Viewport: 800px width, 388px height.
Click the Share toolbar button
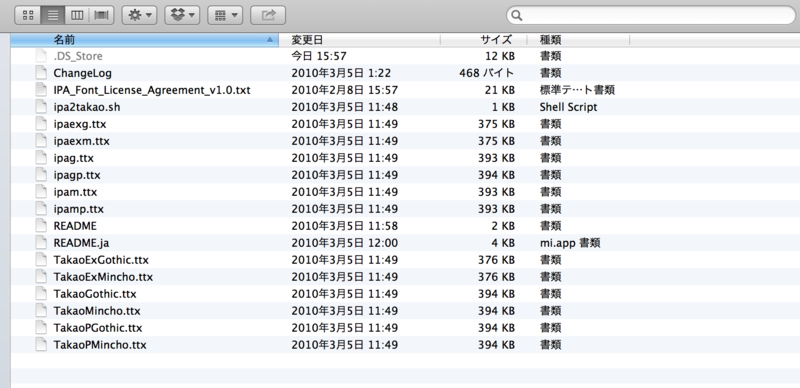(x=268, y=15)
